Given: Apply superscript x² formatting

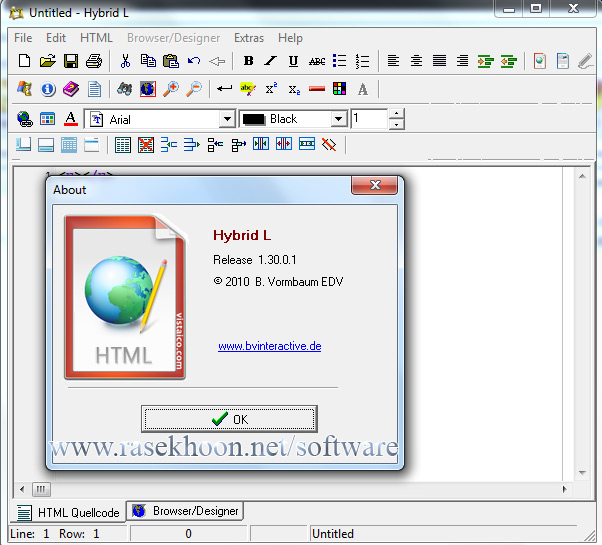Looking at the screenshot, I should [x=271, y=89].
